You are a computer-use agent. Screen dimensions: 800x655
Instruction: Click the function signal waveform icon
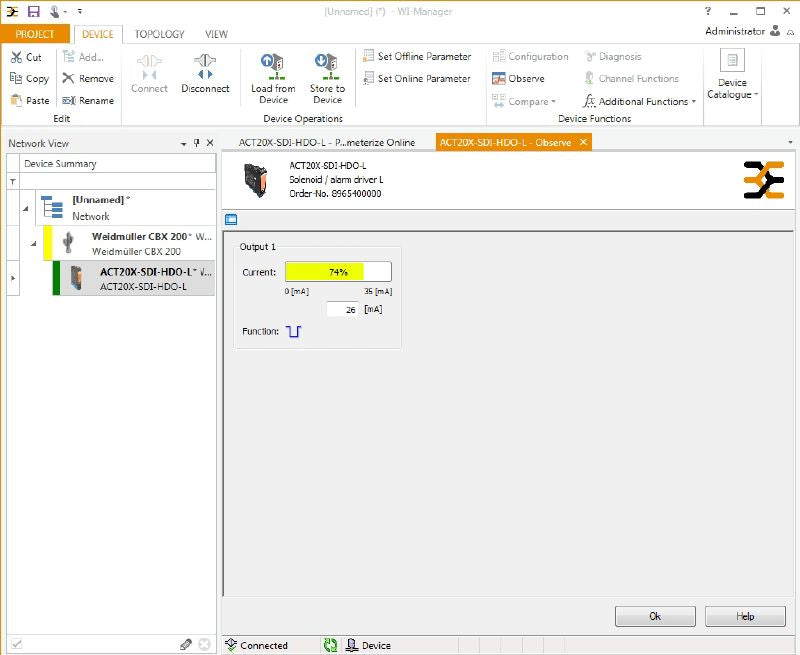(x=293, y=331)
